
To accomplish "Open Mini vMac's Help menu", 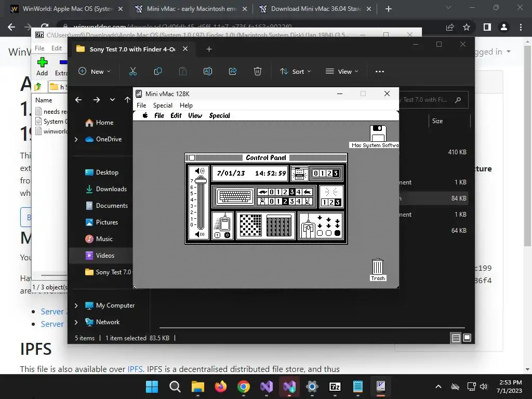I will point(186,105).
